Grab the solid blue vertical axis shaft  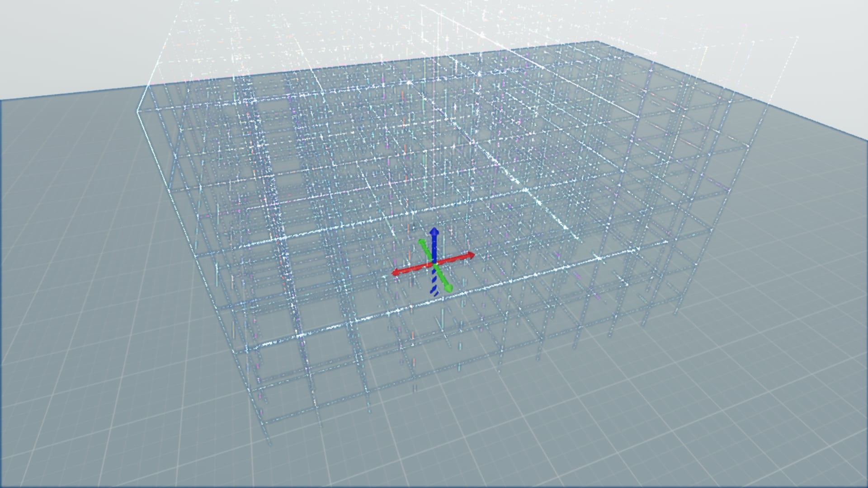coord(434,249)
